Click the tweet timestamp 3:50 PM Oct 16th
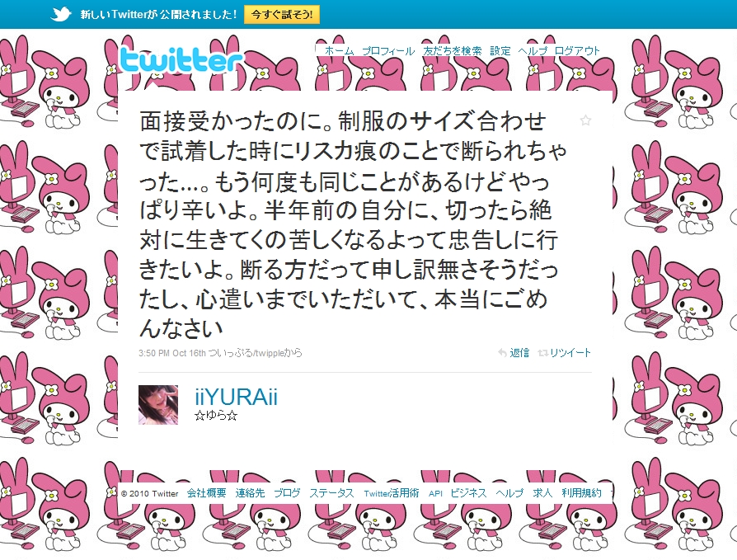This screenshot has width=737, height=560. pos(172,353)
